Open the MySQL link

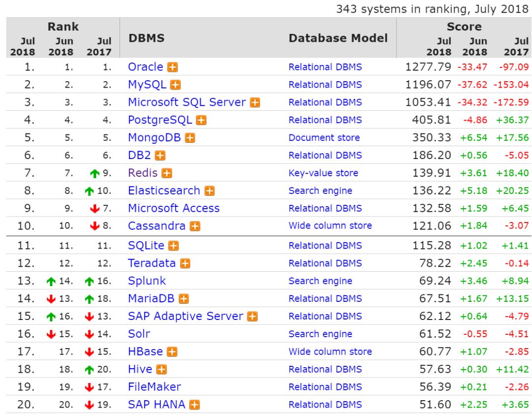147,85
